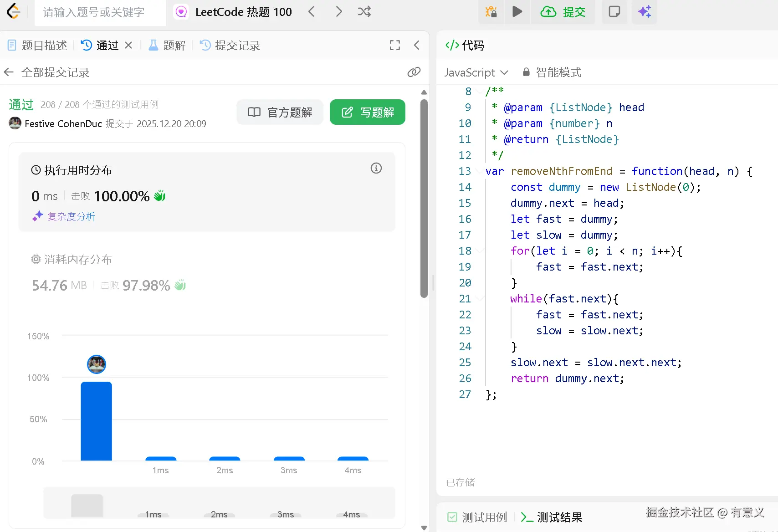Open 复杂度分析 complexity analysis
Screen dimensions: 778x532
coord(64,216)
